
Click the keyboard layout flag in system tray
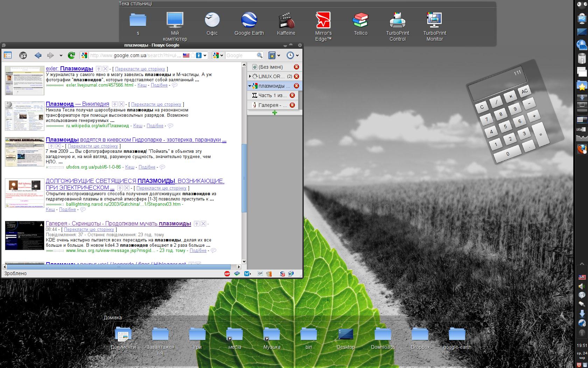[582, 277]
